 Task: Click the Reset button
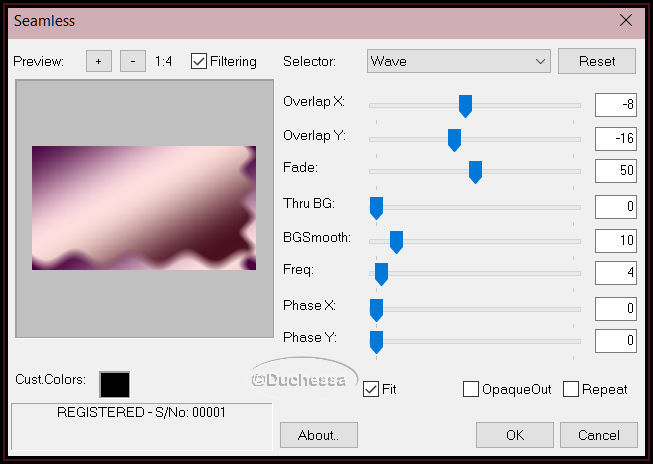click(597, 61)
